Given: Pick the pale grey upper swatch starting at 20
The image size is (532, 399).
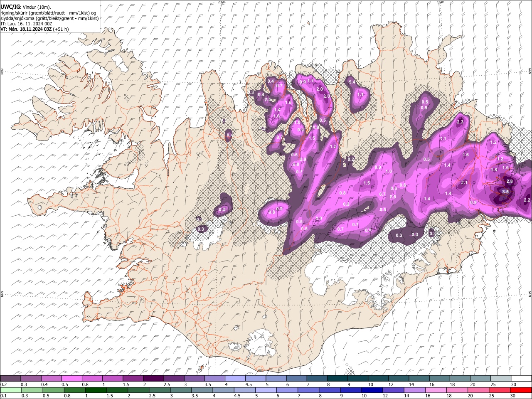Looking at the screenshot, I should coord(480,379).
